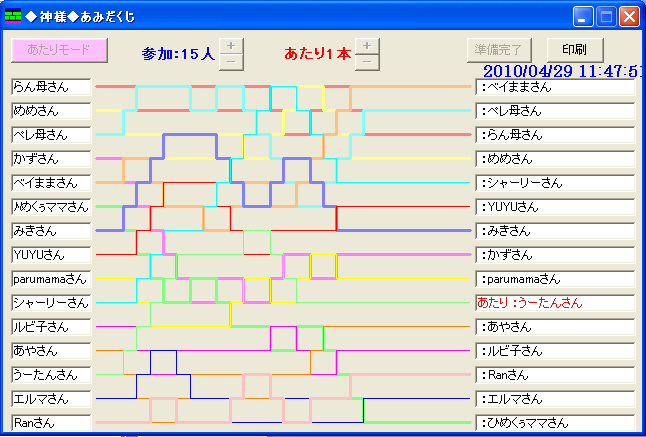Viewport: 646px width, 437px height.
Task: Select the left name field Ranさん
Action: click(51, 423)
